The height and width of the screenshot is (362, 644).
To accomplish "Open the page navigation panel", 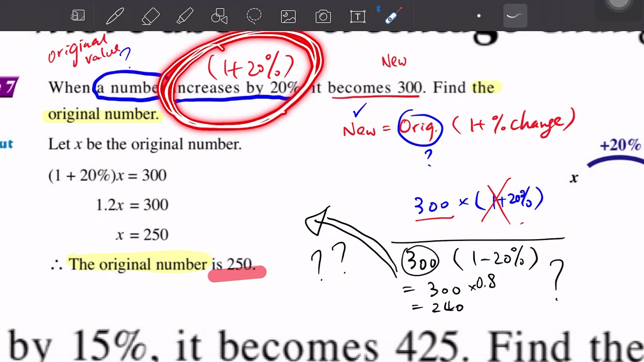I will [78, 16].
